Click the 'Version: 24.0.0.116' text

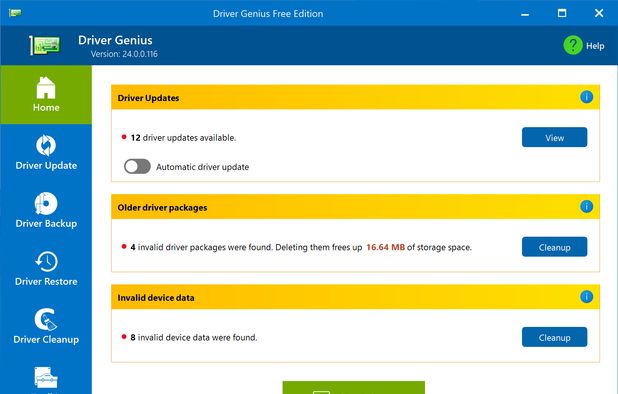click(x=124, y=54)
